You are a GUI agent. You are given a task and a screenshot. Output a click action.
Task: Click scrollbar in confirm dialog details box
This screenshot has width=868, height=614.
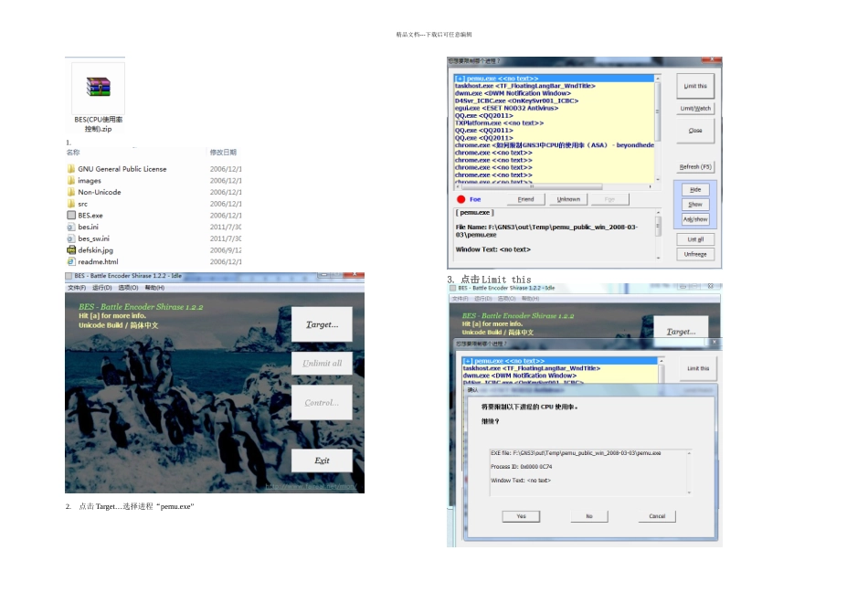(x=689, y=472)
